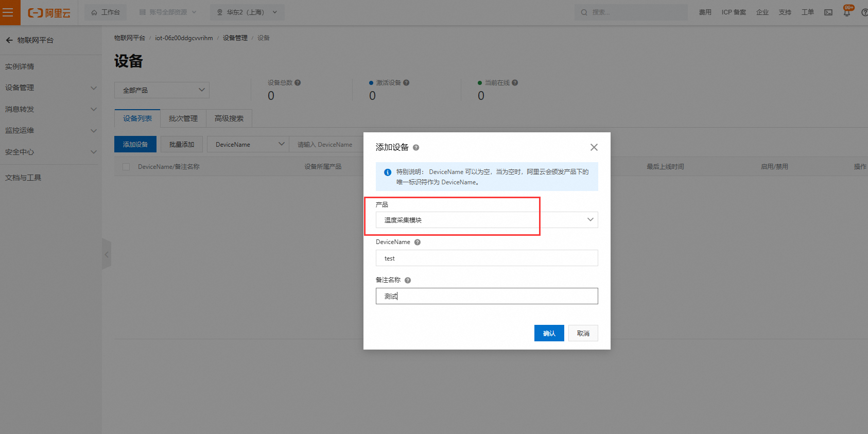Viewport: 868px width, 434px height.
Task: Switch to the 批次管理 tab
Action: 183,118
